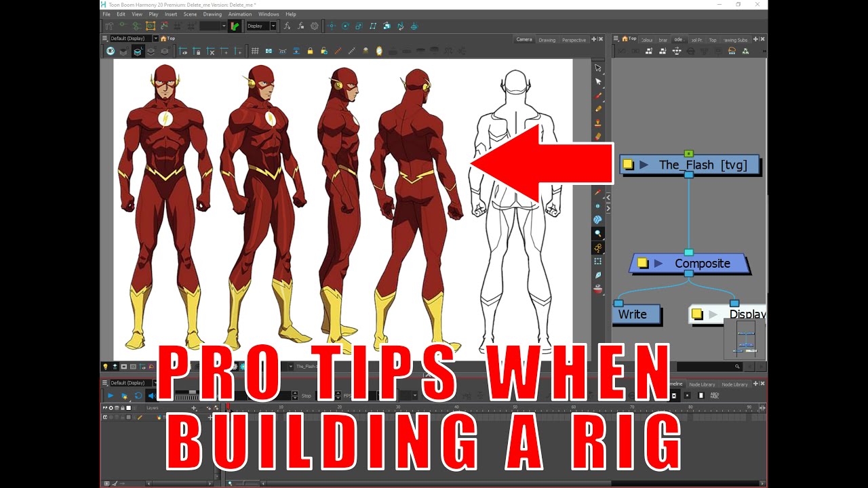Toggle the yellow enable box on The_Flash node

628,165
